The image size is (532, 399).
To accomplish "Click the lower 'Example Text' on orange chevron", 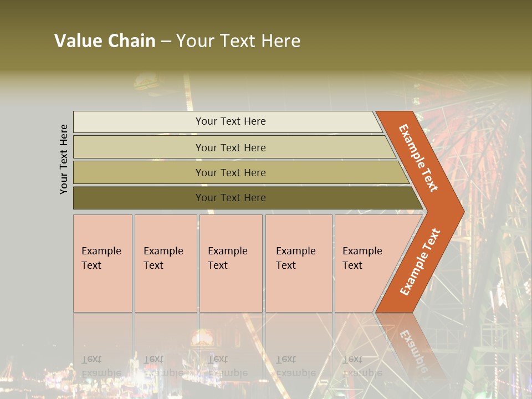I will click(x=420, y=262).
